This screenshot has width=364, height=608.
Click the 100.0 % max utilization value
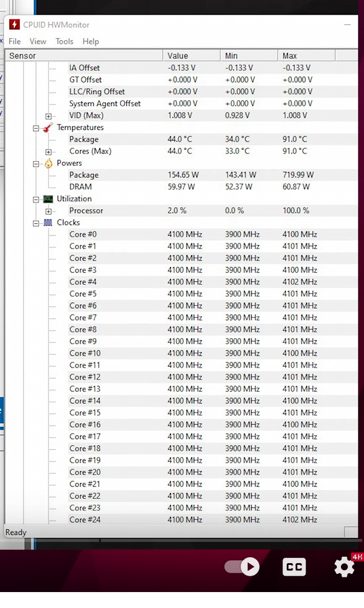296,211
